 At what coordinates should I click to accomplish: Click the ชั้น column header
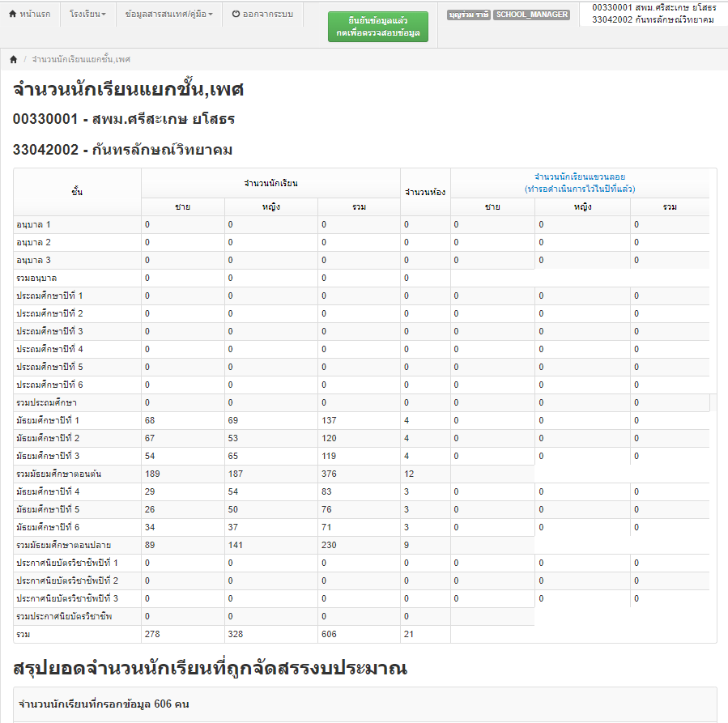(77, 192)
